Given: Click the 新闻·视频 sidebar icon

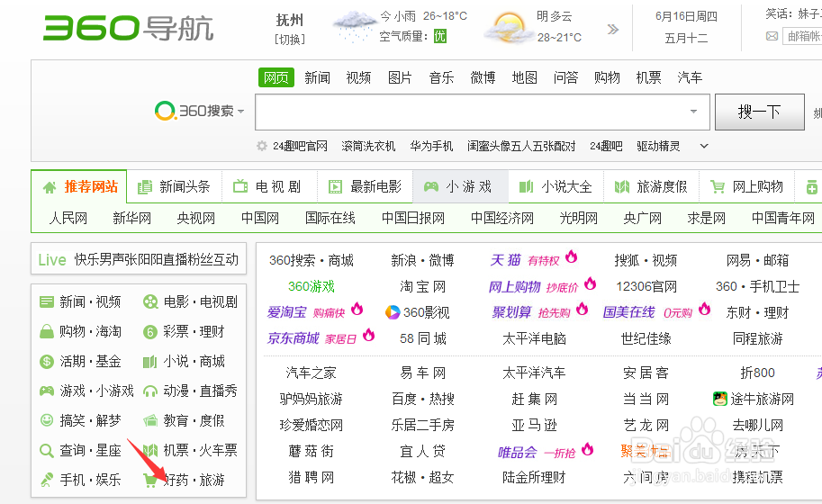Looking at the screenshot, I should pyautogui.click(x=47, y=301).
